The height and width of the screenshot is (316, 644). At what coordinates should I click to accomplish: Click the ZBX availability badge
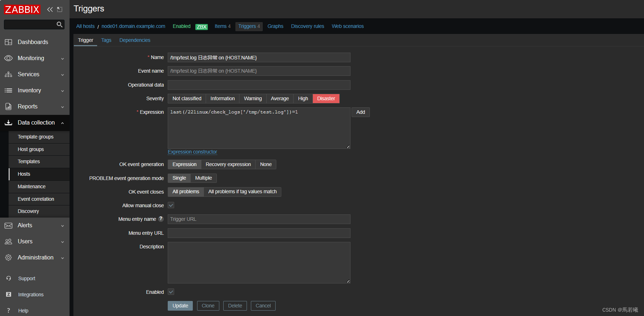tap(201, 27)
